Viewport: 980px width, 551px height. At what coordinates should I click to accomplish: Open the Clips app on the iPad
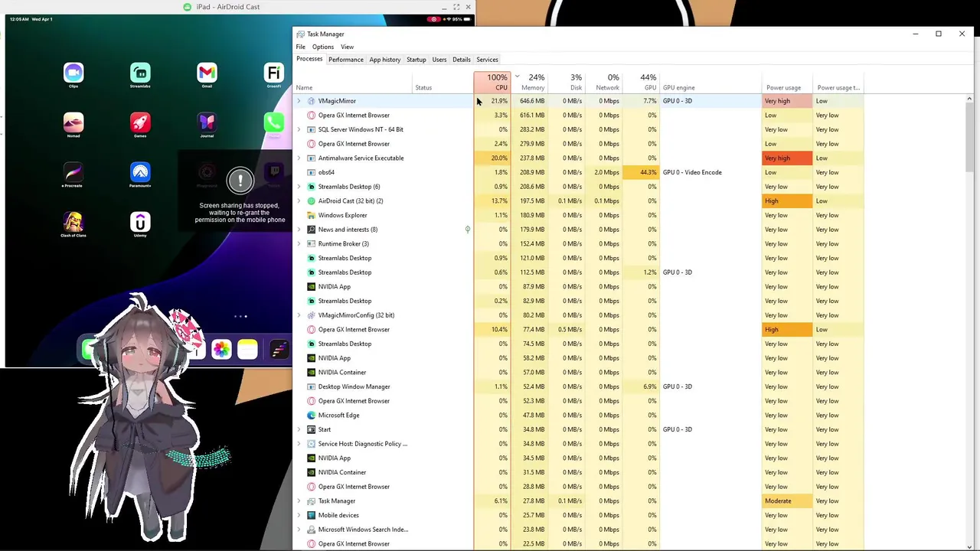(x=73, y=73)
